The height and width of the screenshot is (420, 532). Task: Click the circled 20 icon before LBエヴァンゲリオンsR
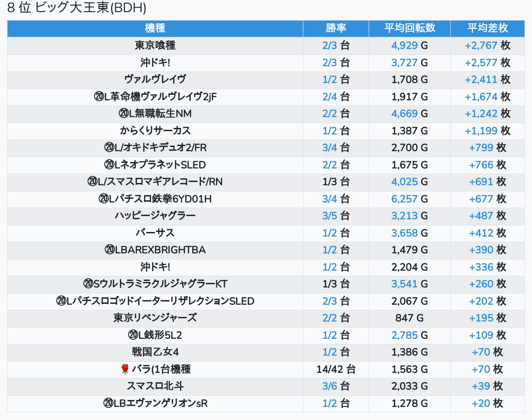[108, 404]
